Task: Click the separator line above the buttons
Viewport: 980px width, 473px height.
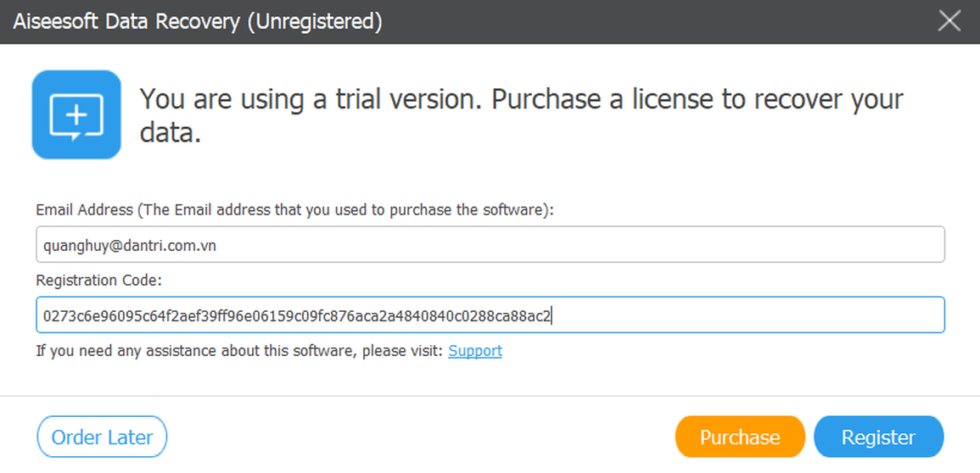Action: (x=490, y=396)
